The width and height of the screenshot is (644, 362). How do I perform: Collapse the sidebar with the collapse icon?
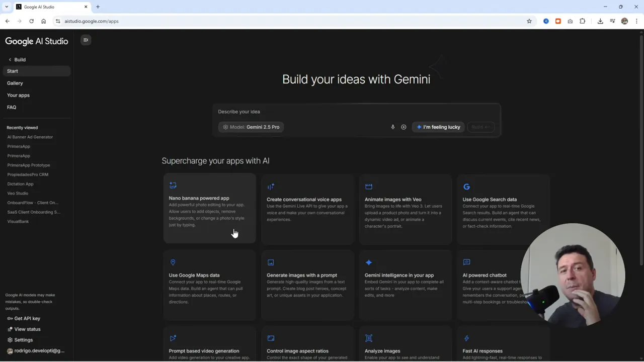pos(86,40)
